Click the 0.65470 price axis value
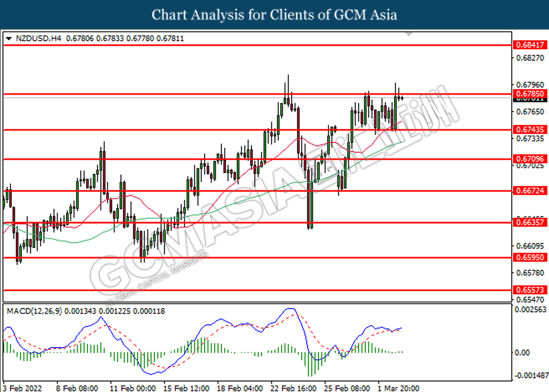This screenshot has height=392, width=549. point(530,299)
